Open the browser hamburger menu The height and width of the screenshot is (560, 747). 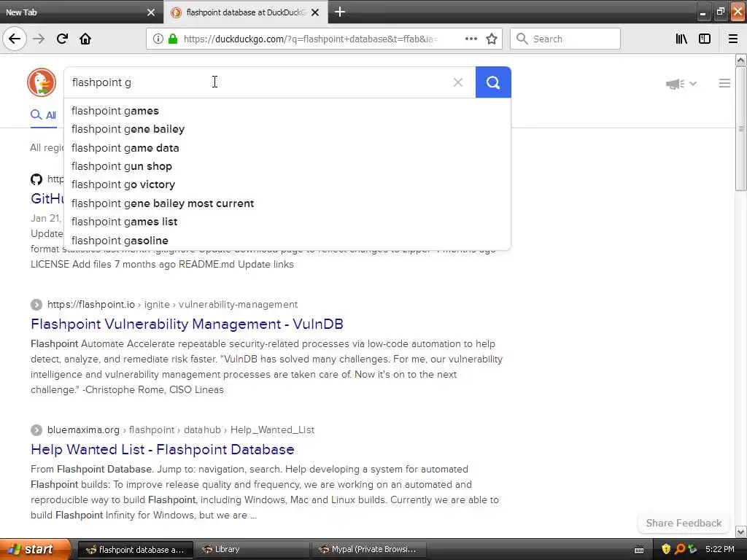tap(733, 39)
